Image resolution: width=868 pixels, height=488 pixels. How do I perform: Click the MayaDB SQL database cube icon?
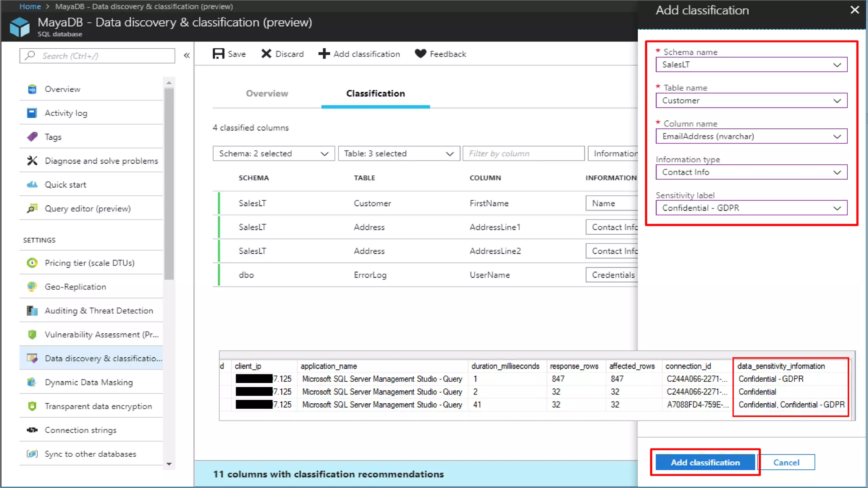[x=19, y=27]
